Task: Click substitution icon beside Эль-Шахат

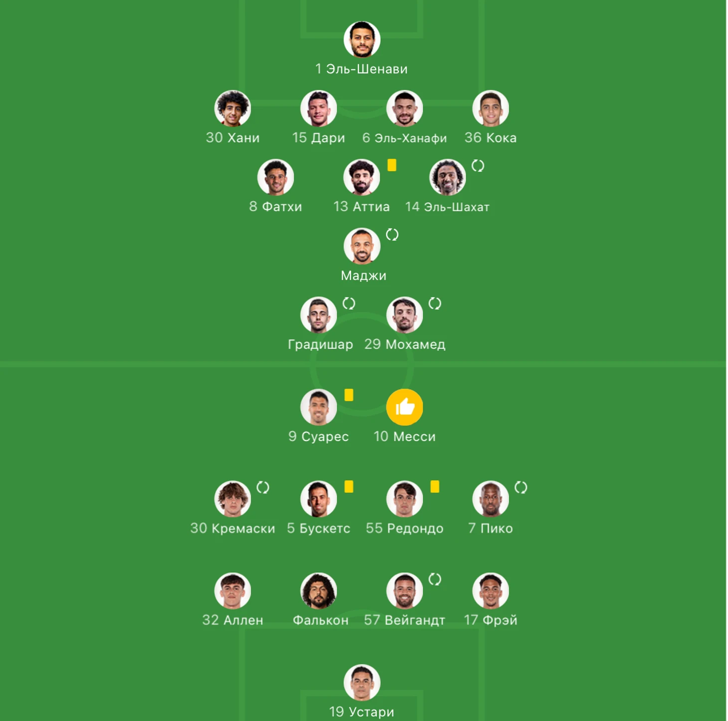Action: click(478, 166)
